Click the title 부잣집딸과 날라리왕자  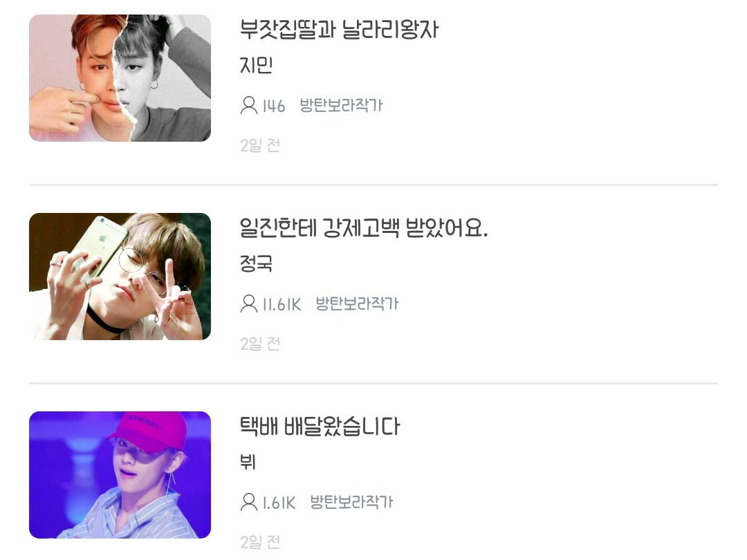coord(339,29)
